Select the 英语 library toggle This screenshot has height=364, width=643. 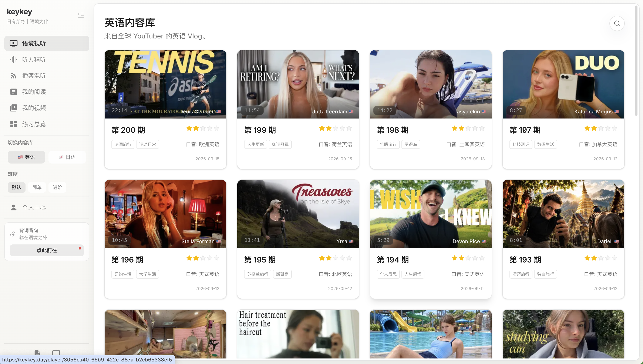pyautogui.click(x=26, y=157)
